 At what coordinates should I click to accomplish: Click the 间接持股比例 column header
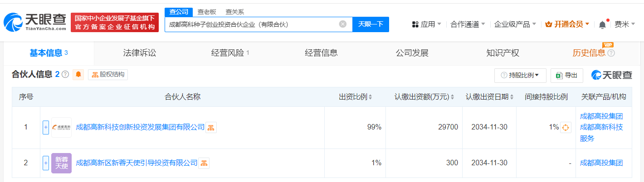(546, 97)
